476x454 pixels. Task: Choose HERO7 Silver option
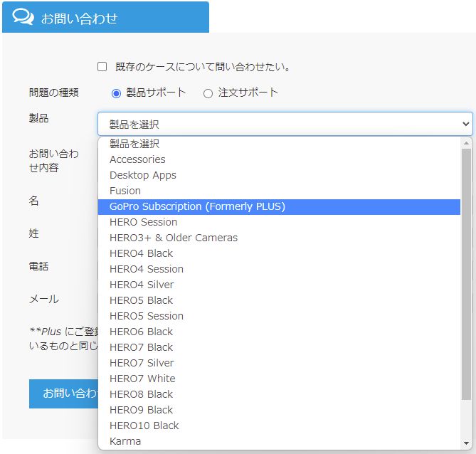[279, 363]
